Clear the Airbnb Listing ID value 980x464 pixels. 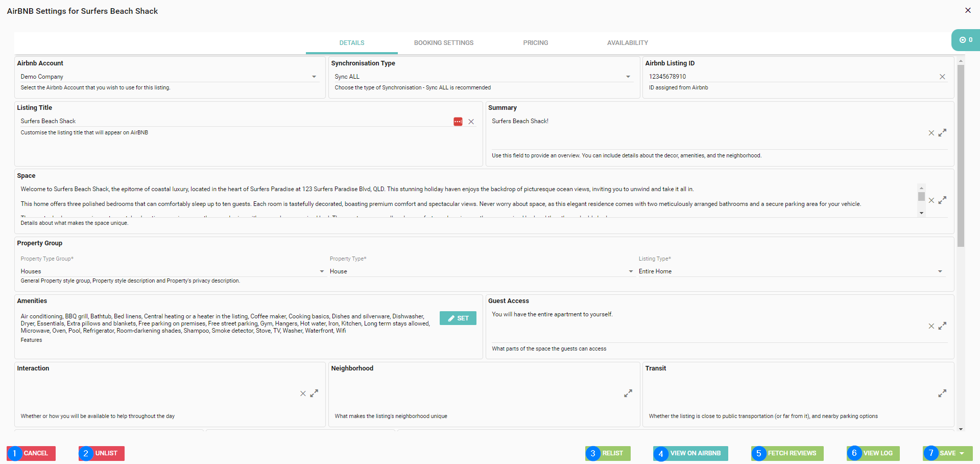(x=942, y=77)
